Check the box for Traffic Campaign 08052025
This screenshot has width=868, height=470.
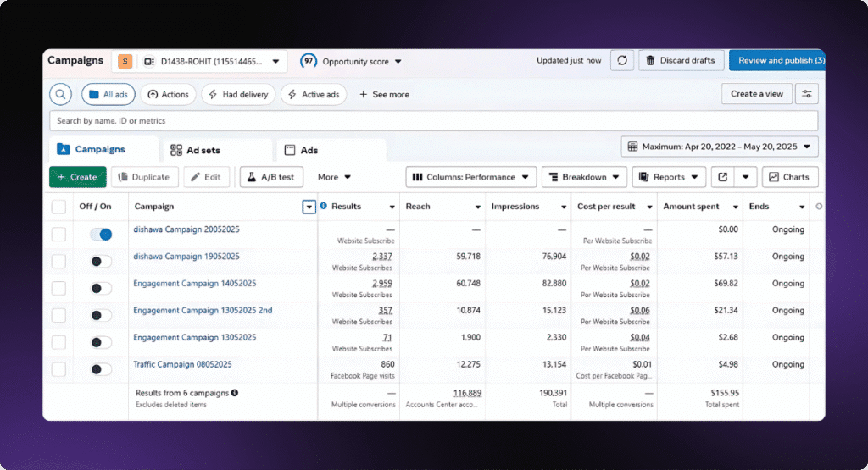pyautogui.click(x=58, y=369)
